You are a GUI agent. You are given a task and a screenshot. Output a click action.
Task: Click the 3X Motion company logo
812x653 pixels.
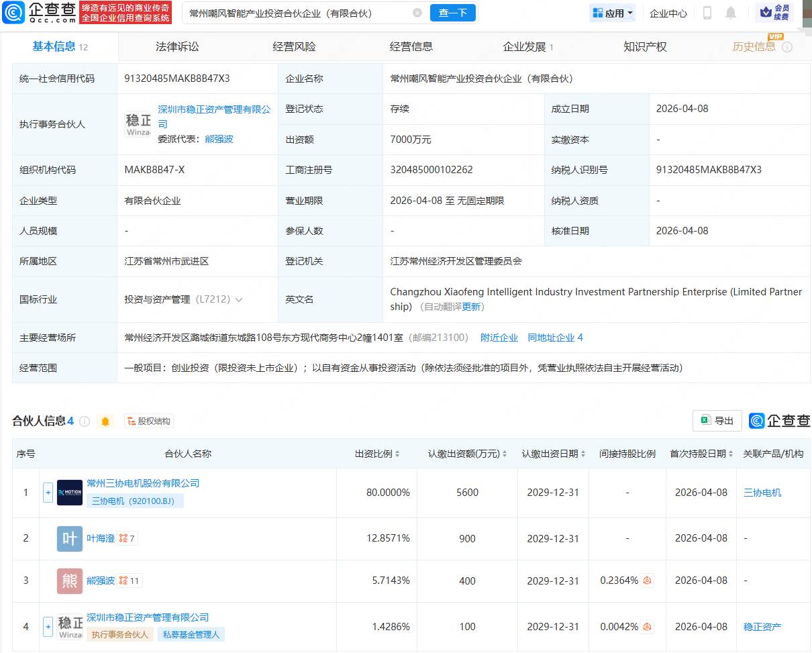(70, 493)
